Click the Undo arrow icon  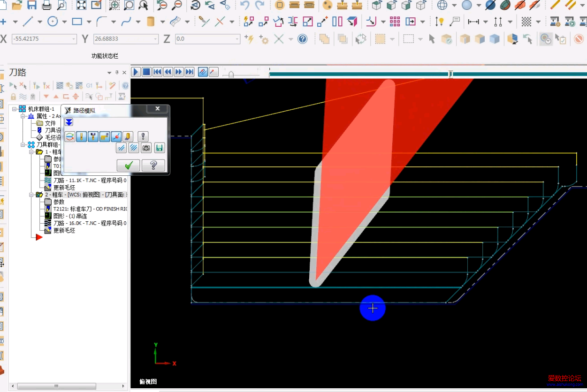[244, 5]
